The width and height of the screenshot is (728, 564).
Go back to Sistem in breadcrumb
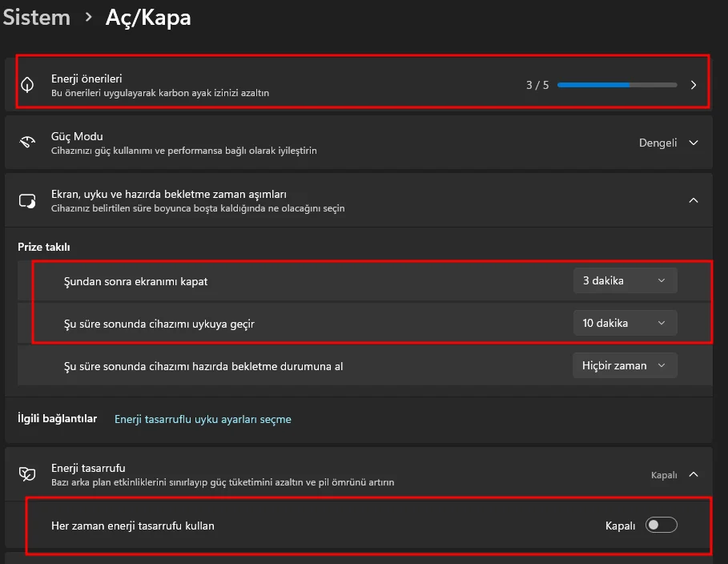pos(37,18)
